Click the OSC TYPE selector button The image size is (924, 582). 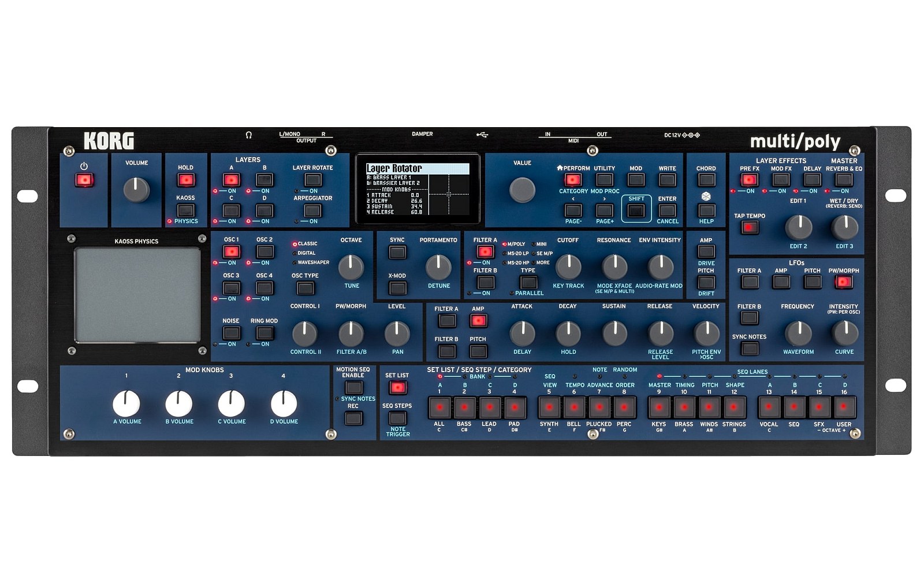305,288
